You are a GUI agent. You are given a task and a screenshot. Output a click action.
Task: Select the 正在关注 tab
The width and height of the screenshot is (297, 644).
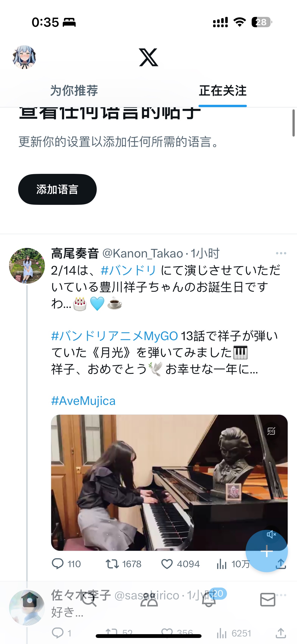(223, 91)
